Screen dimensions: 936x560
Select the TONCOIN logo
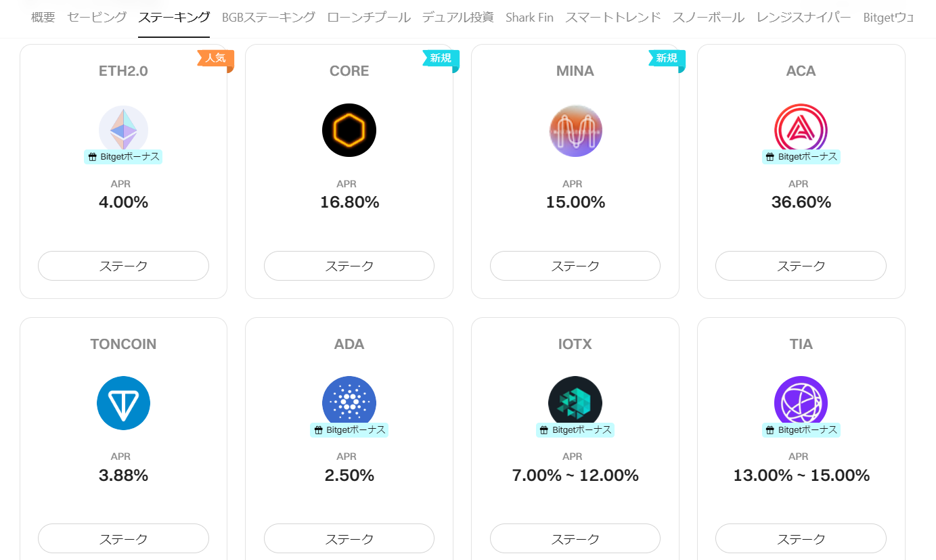[123, 403]
